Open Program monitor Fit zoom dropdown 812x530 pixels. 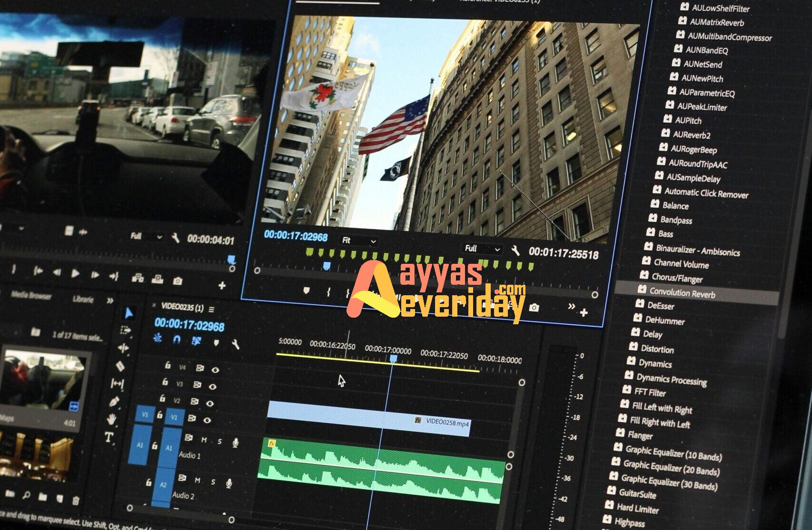click(x=359, y=240)
